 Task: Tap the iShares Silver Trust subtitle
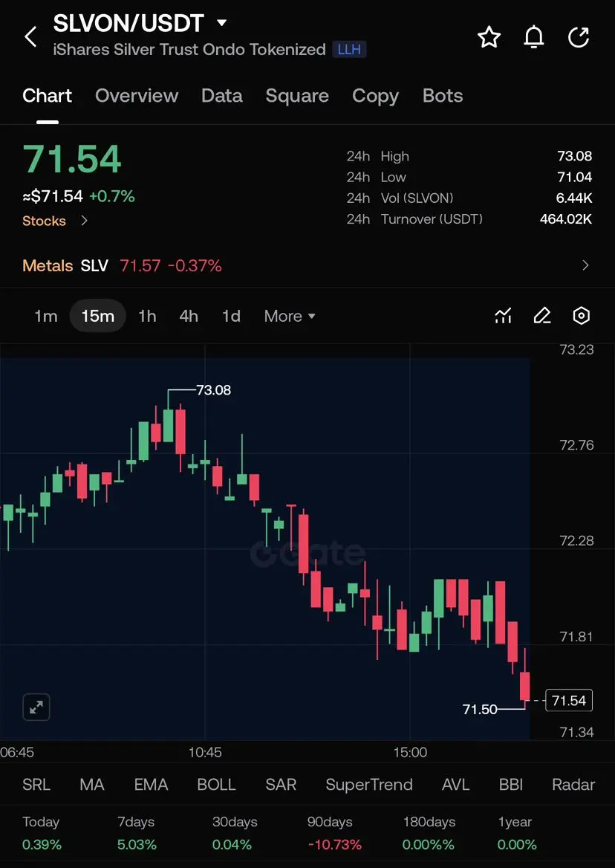(x=189, y=49)
